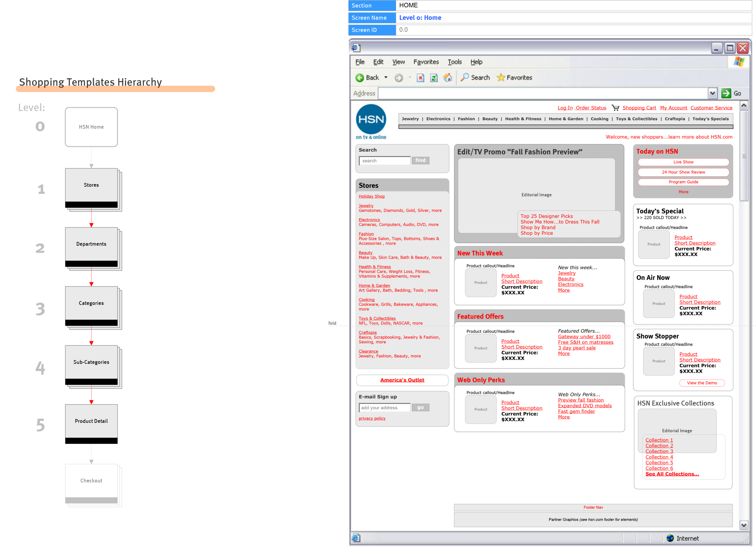Click the status bar page icon
756x553 pixels.
(356, 538)
